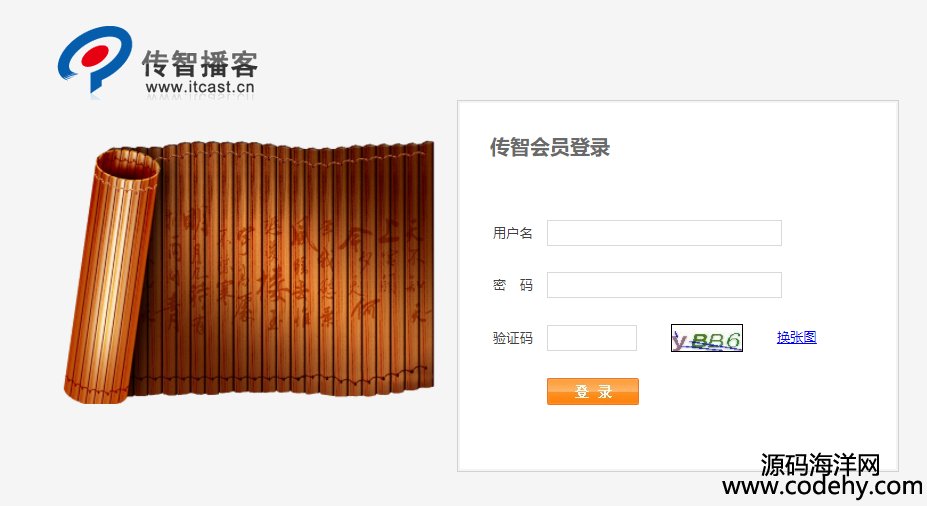Click the green digit 6 in captcha
The height and width of the screenshot is (506, 927).
(732, 339)
